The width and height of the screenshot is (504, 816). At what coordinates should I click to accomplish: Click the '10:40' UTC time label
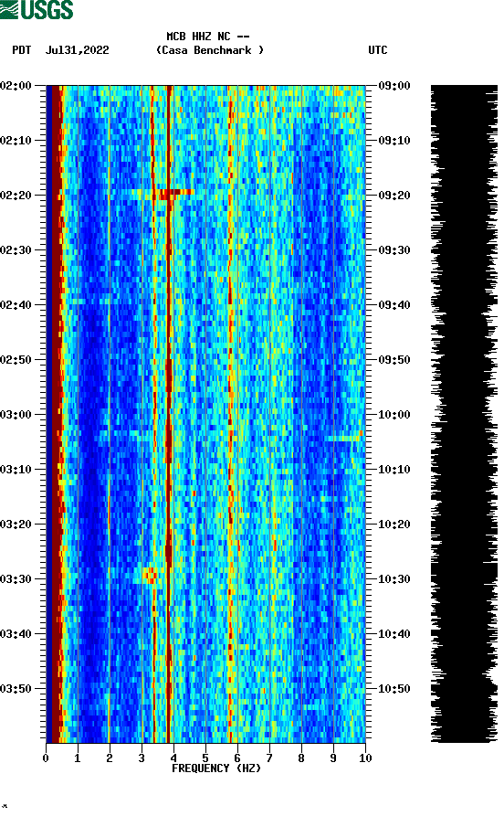click(394, 634)
